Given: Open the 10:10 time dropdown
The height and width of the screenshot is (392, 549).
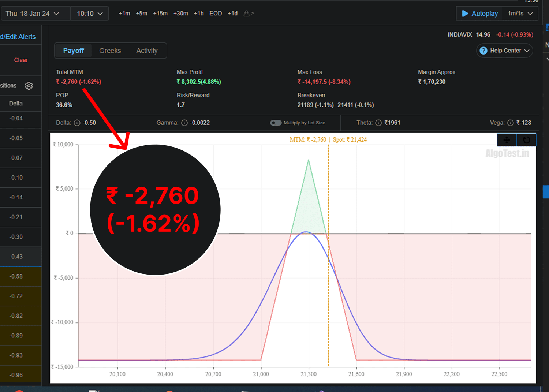Looking at the screenshot, I should click(90, 14).
